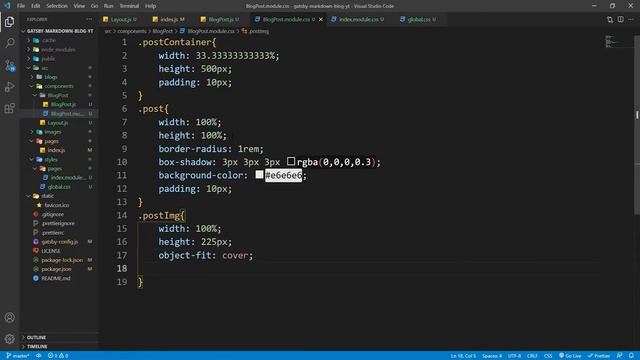Open editor more actions ellipsis
The height and width of the screenshot is (360, 640).
tap(631, 19)
